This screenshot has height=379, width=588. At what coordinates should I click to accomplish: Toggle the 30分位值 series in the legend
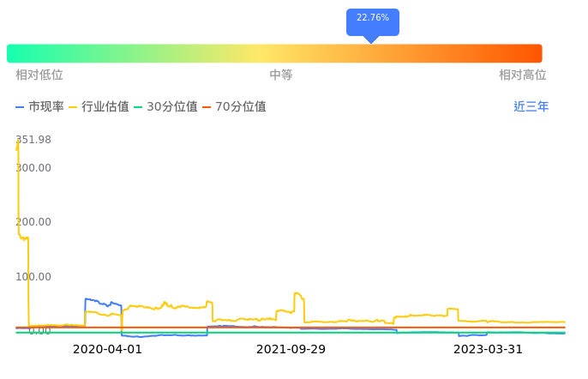165,107
